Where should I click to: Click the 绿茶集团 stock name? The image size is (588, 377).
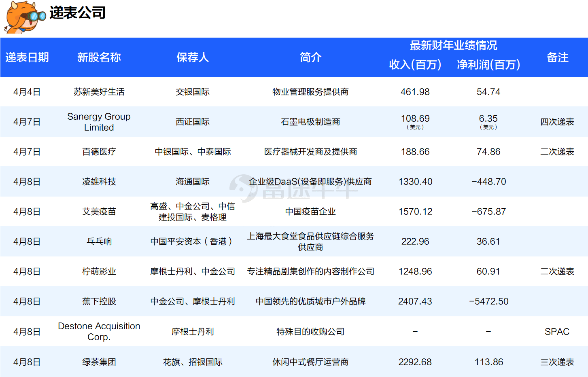pos(99,362)
